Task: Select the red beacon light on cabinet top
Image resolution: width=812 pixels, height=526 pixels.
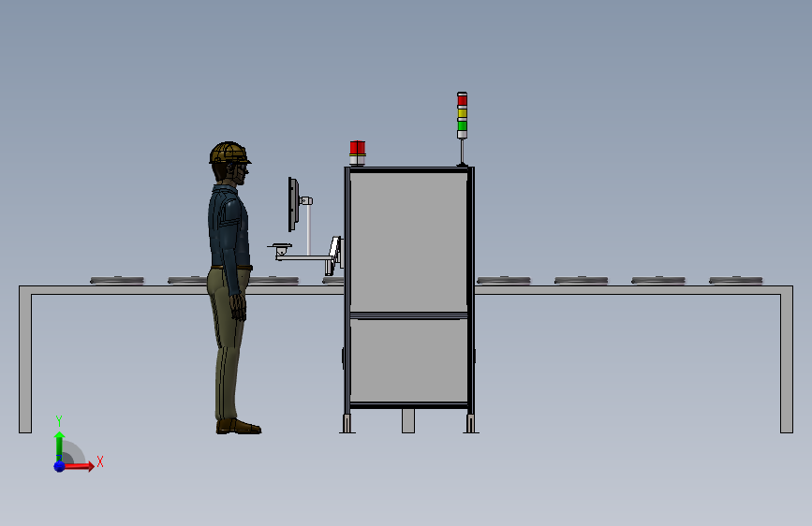Action: tap(358, 148)
